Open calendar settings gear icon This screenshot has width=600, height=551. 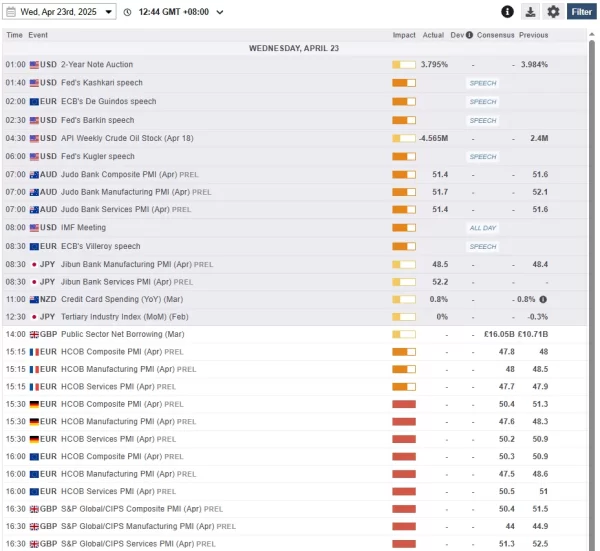553,12
